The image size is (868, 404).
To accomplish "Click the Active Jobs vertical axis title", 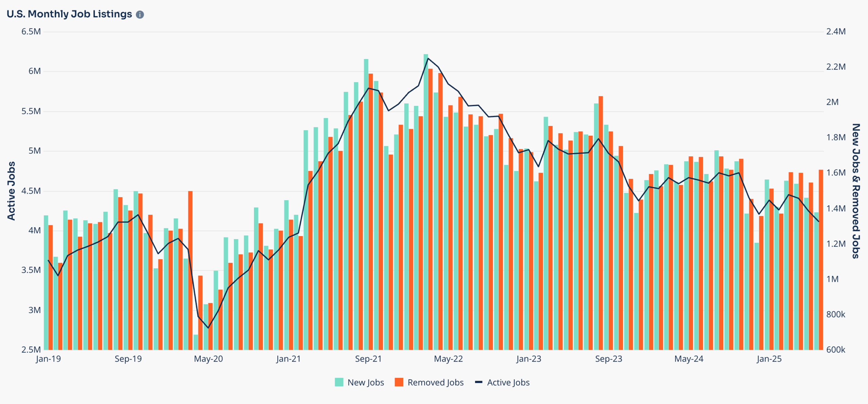I will (x=11, y=191).
